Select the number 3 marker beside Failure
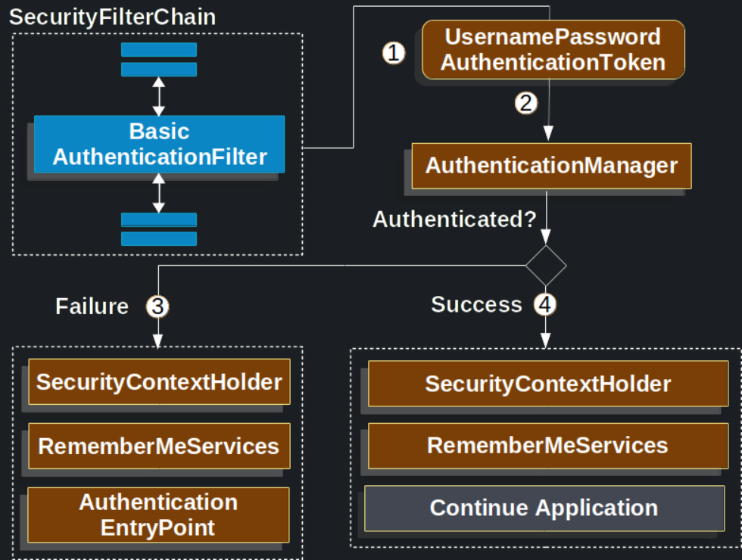742x560 pixels. tap(157, 306)
